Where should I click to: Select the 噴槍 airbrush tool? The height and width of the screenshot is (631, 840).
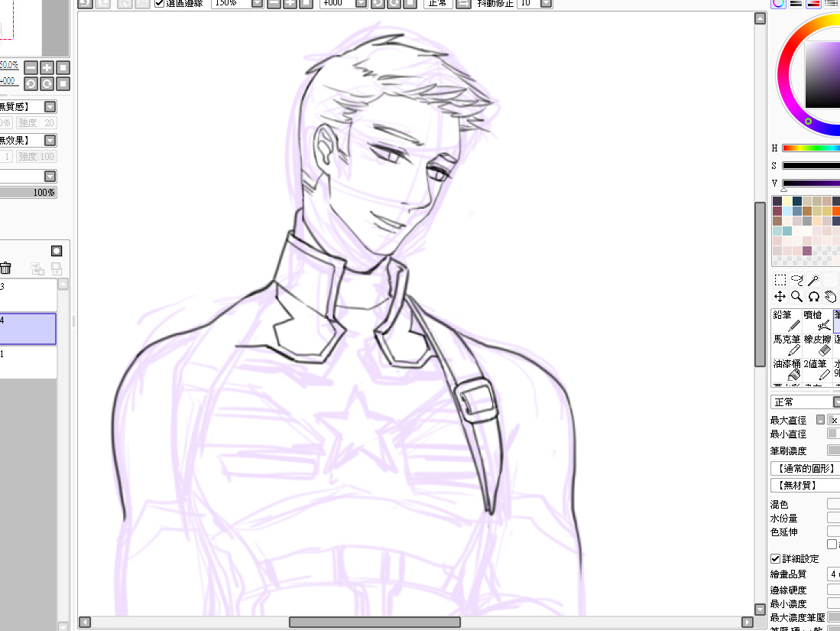tap(817, 320)
